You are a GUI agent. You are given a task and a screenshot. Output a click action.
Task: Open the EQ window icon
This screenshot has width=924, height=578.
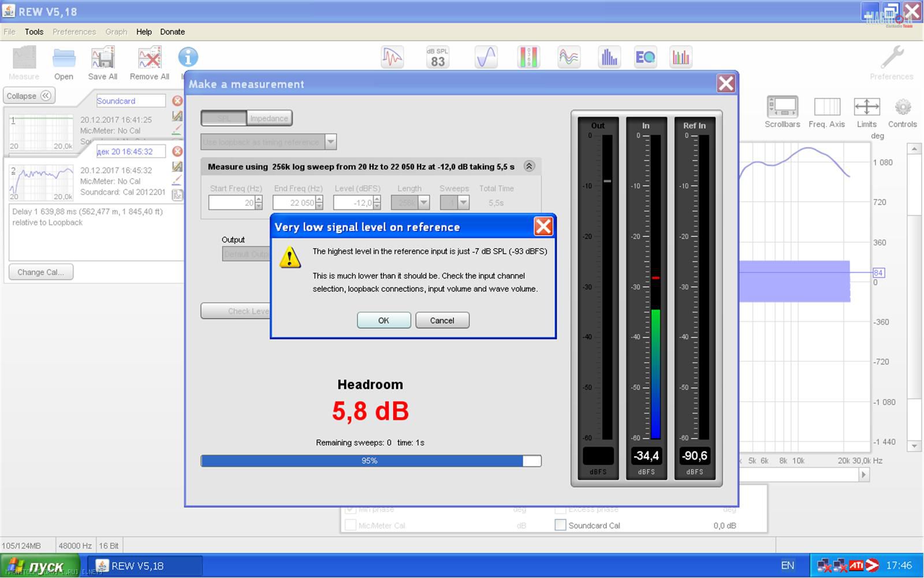645,57
